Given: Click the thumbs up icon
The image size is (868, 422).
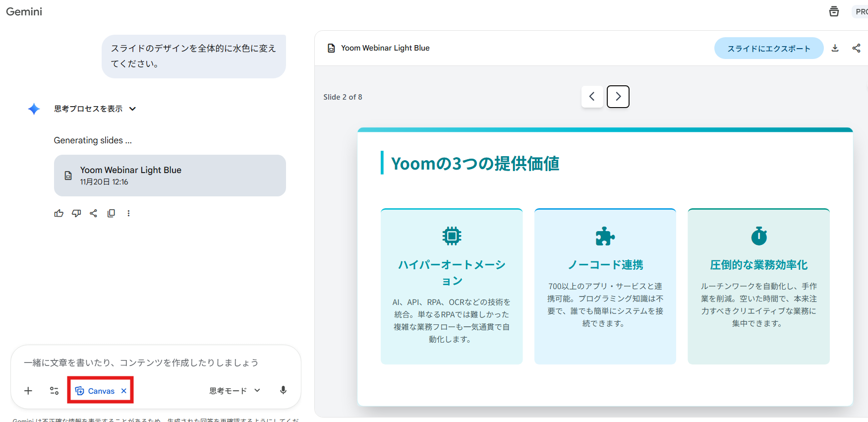Looking at the screenshot, I should [x=59, y=213].
